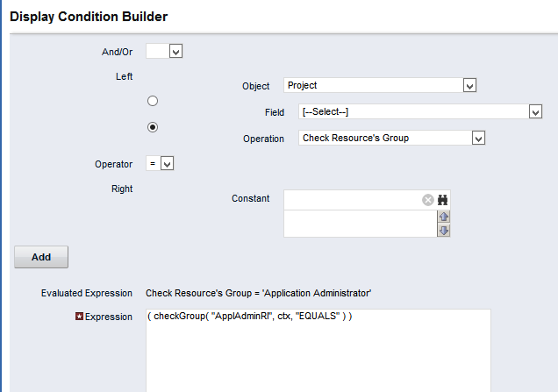
Task: Open the Operator dropdown showing equals sign
Action: 160,164
